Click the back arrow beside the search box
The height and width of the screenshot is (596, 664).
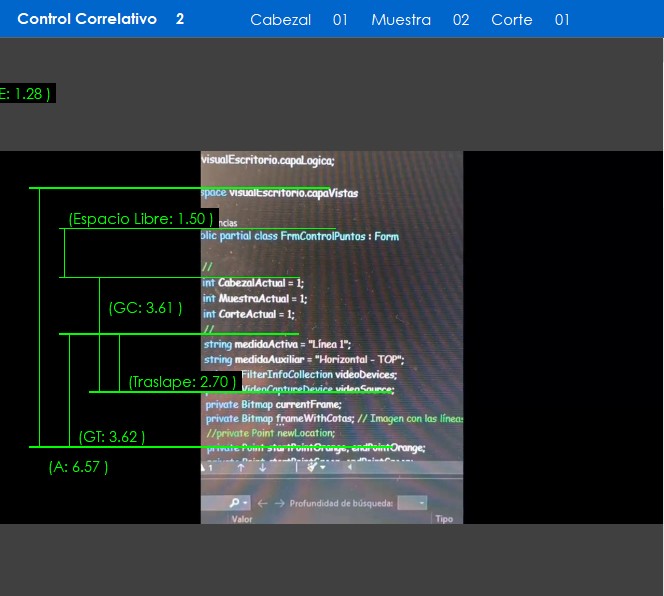click(264, 503)
